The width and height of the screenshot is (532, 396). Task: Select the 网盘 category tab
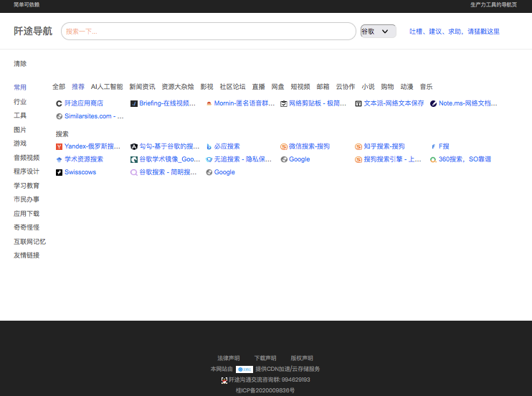pos(278,87)
